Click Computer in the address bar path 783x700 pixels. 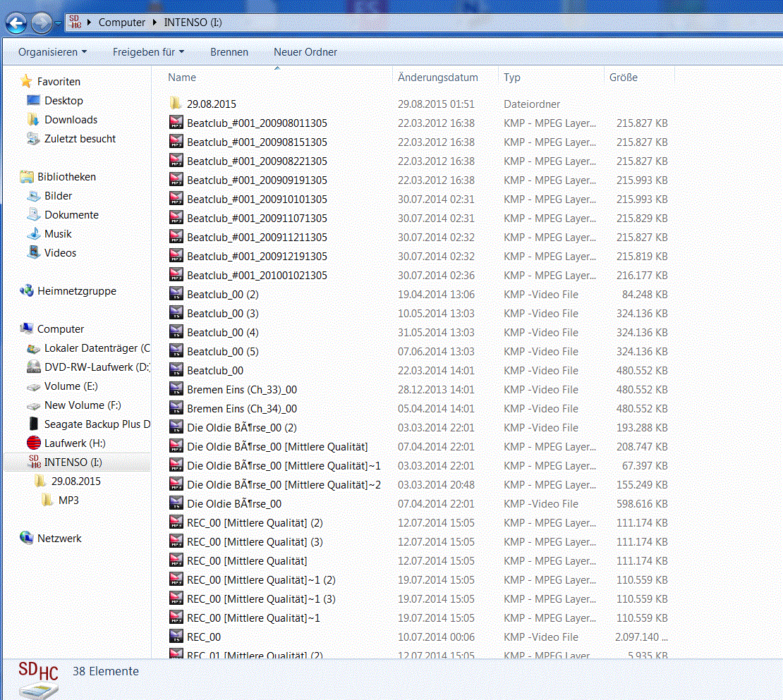click(122, 23)
